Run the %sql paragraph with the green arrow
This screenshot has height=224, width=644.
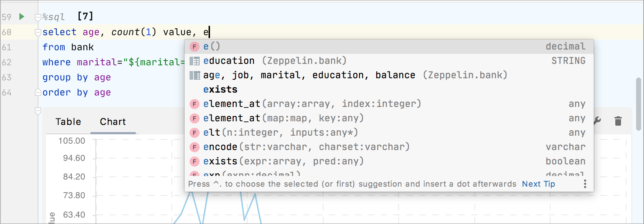click(x=22, y=17)
